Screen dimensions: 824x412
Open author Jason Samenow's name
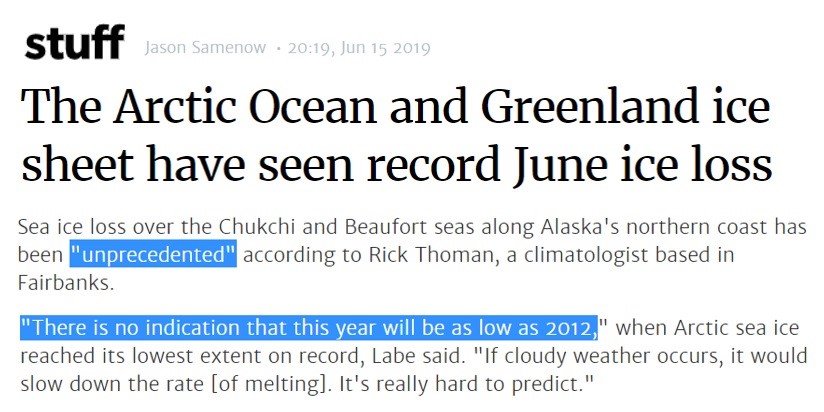205,48
